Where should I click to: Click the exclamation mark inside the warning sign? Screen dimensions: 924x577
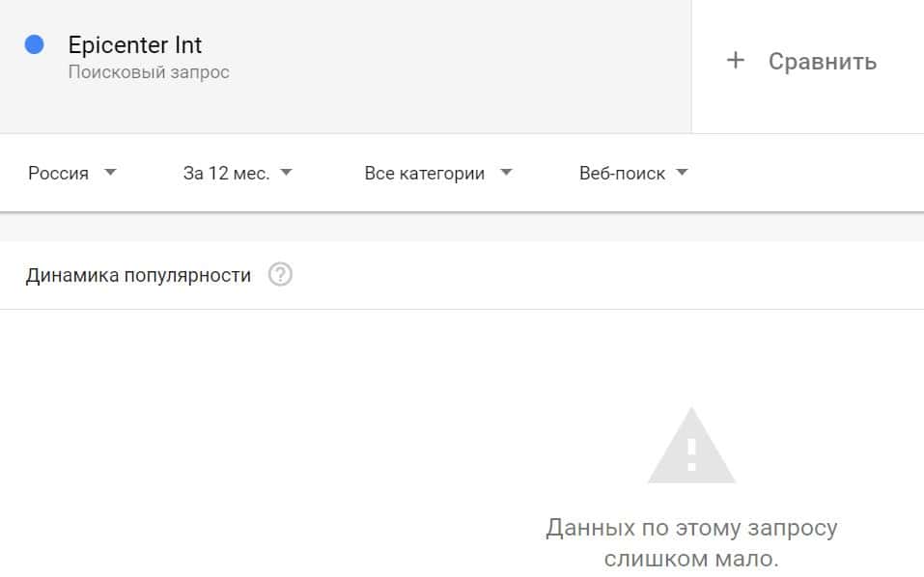(691, 453)
